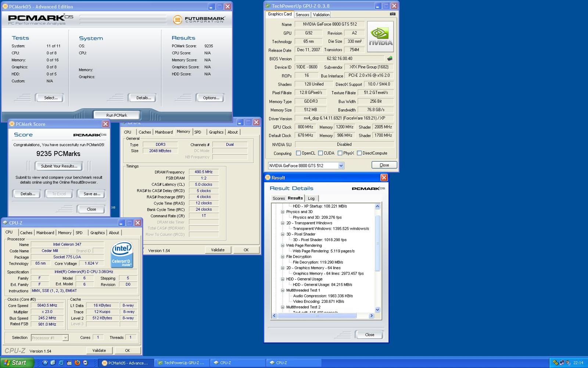The width and height of the screenshot is (588, 368).
Task: Click the yellow gears tray icon
Action: point(556,363)
